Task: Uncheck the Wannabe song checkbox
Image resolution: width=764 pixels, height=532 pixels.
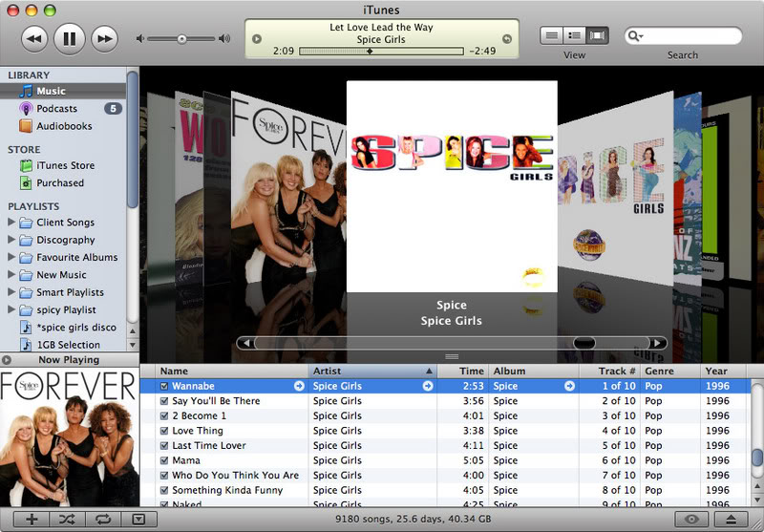Action: pyautogui.click(x=164, y=386)
